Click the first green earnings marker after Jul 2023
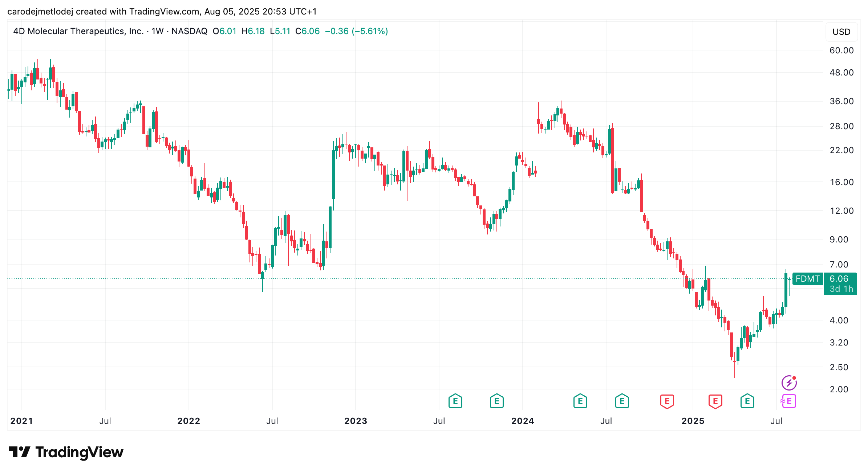 point(455,401)
